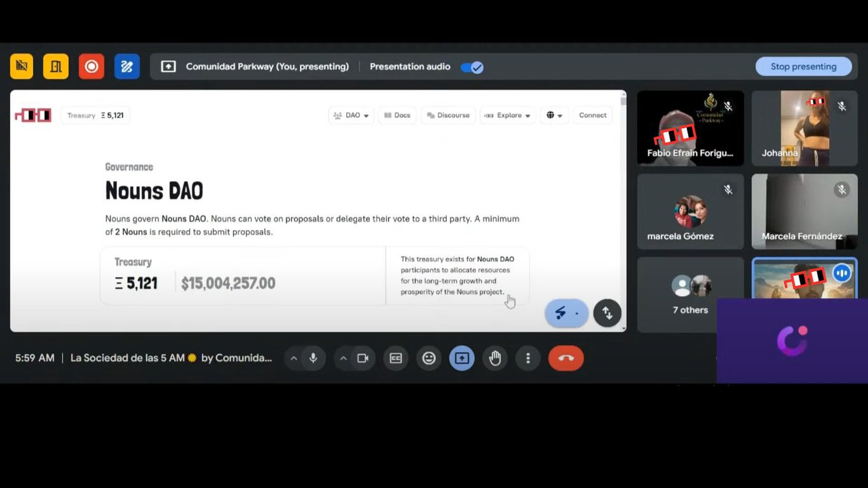Click the Stop presenting button

(x=803, y=67)
